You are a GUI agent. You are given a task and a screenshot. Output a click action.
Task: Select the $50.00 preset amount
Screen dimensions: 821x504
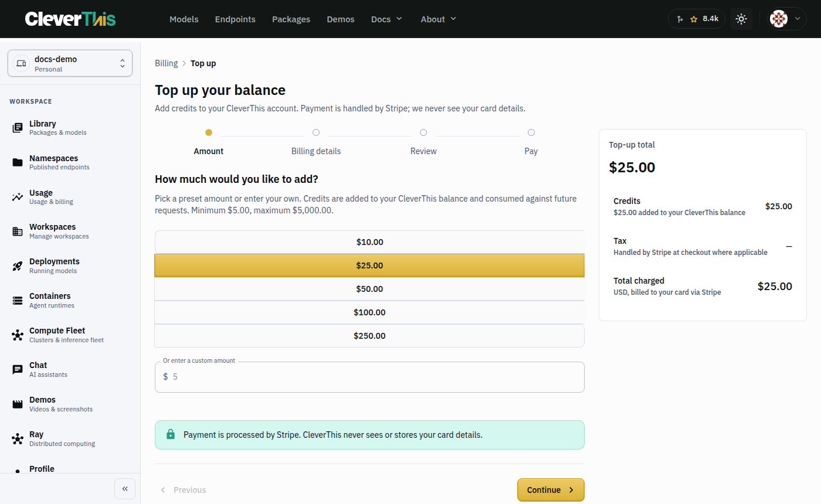click(369, 289)
